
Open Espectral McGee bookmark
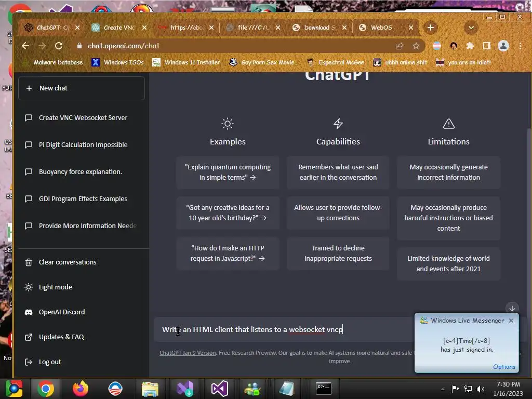point(335,62)
